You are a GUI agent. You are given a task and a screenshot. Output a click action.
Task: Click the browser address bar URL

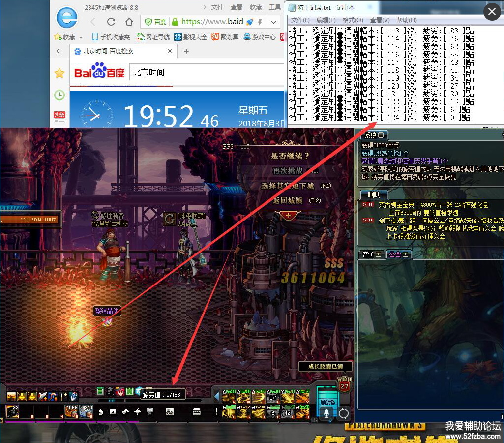click(x=212, y=22)
